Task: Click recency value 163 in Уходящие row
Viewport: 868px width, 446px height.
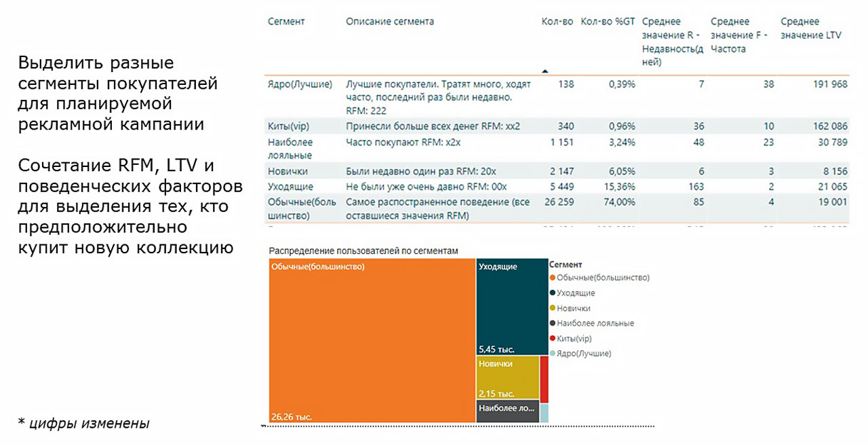Action: 696,187
